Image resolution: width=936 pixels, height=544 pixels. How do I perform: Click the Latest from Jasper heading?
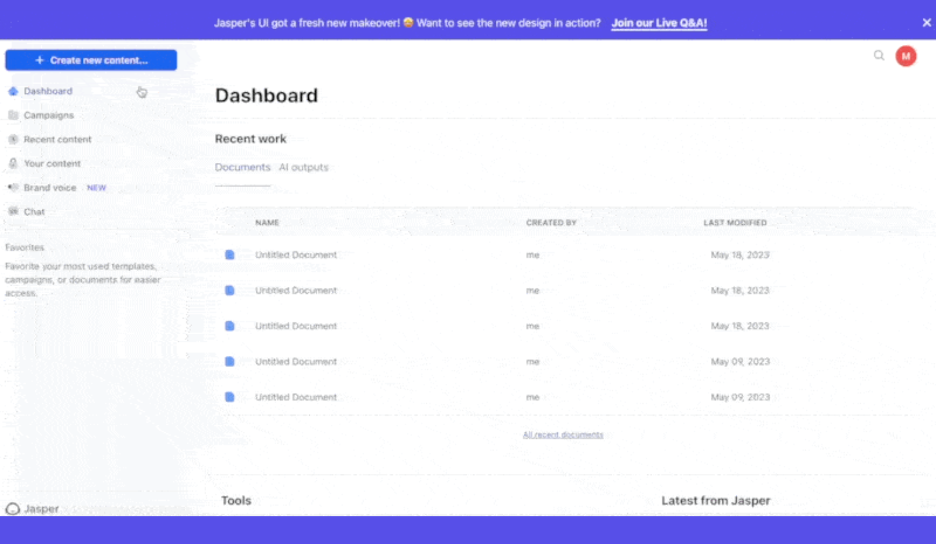click(x=716, y=500)
